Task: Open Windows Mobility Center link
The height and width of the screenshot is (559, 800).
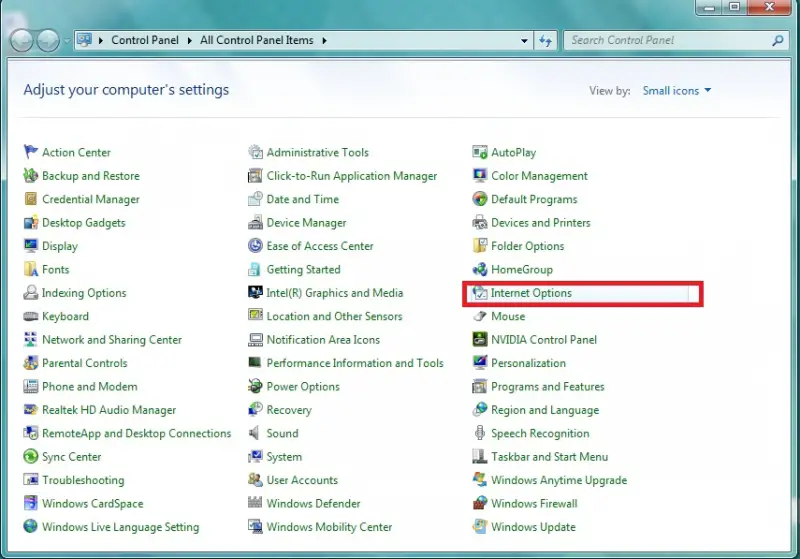Action: point(330,527)
